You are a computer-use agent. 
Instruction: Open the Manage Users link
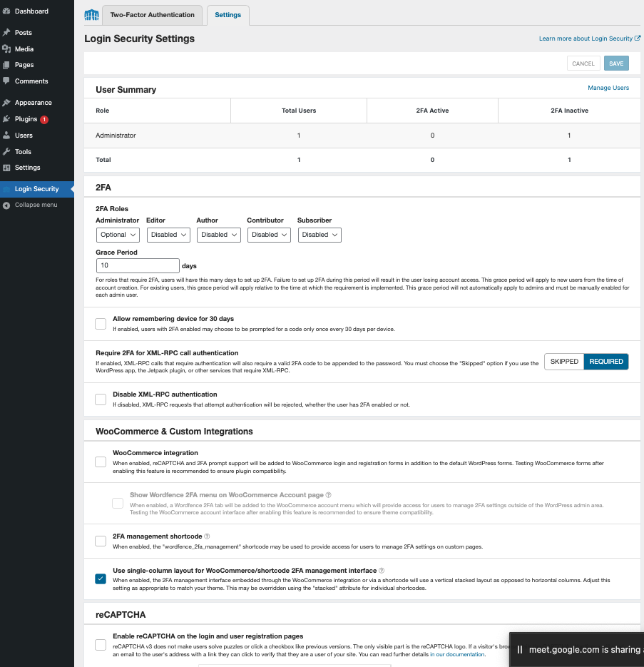pyautogui.click(x=608, y=87)
